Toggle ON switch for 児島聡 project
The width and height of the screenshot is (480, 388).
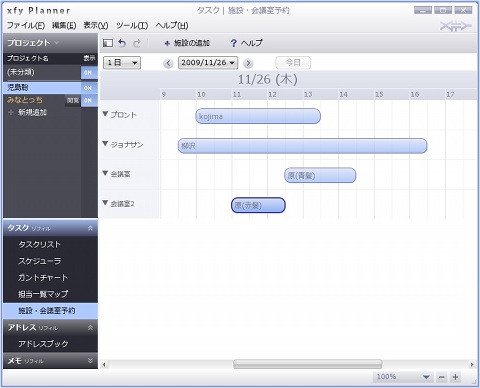pos(88,88)
